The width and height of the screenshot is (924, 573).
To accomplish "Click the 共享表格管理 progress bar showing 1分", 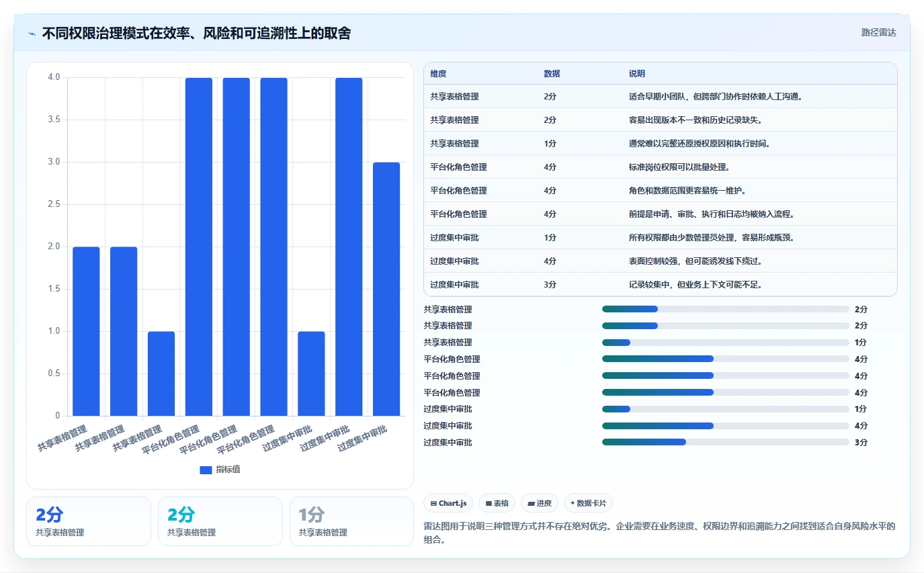I will click(x=726, y=343).
